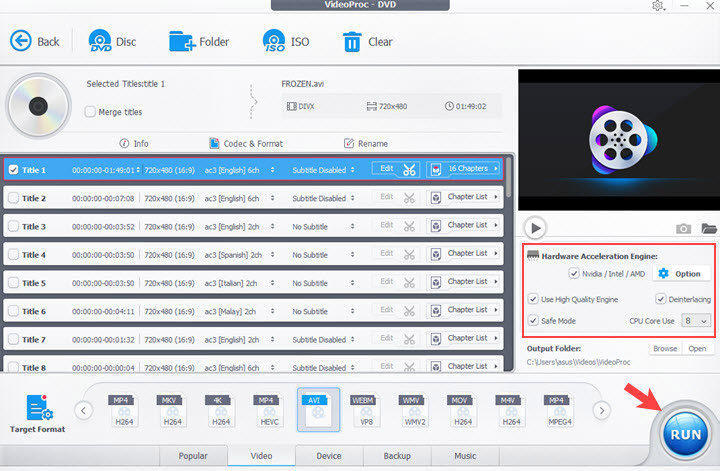Open the output folder with Open

click(x=697, y=348)
